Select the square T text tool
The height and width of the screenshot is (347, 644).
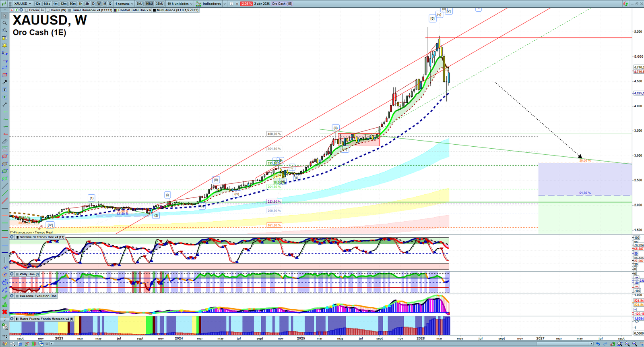[x=5, y=89]
